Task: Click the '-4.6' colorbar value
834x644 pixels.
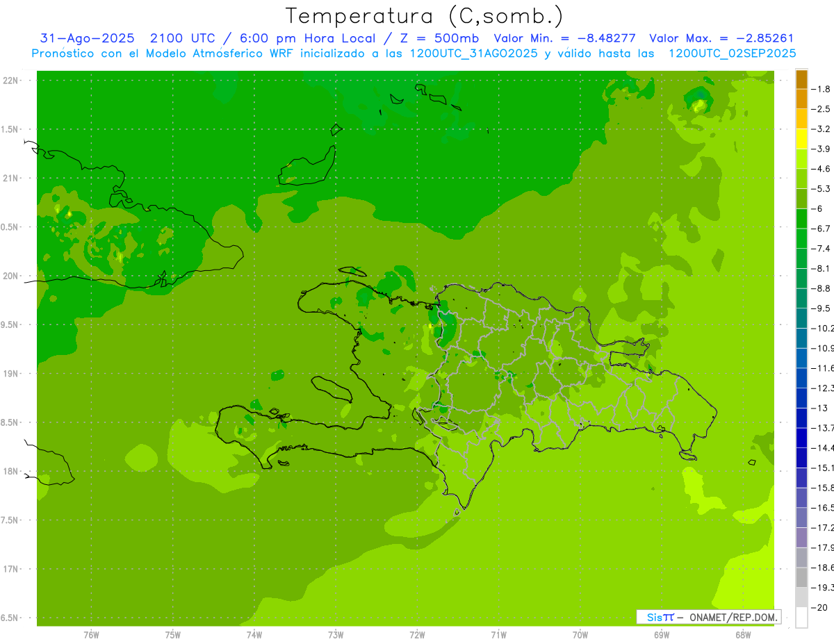Action: point(821,169)
